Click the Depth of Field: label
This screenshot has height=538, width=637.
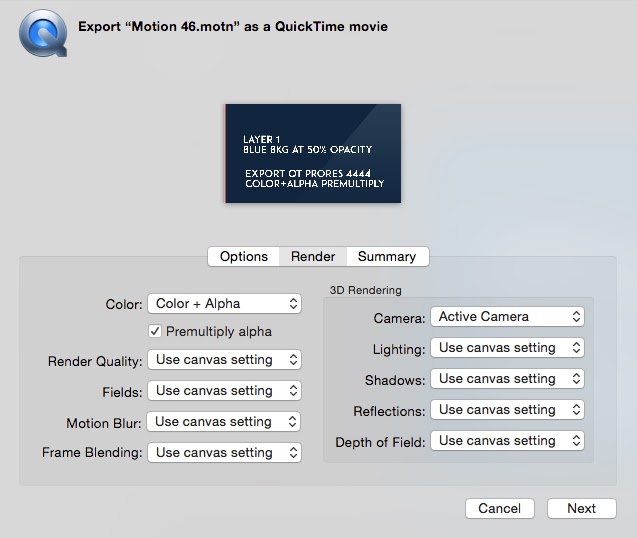(x=380, y=442)
